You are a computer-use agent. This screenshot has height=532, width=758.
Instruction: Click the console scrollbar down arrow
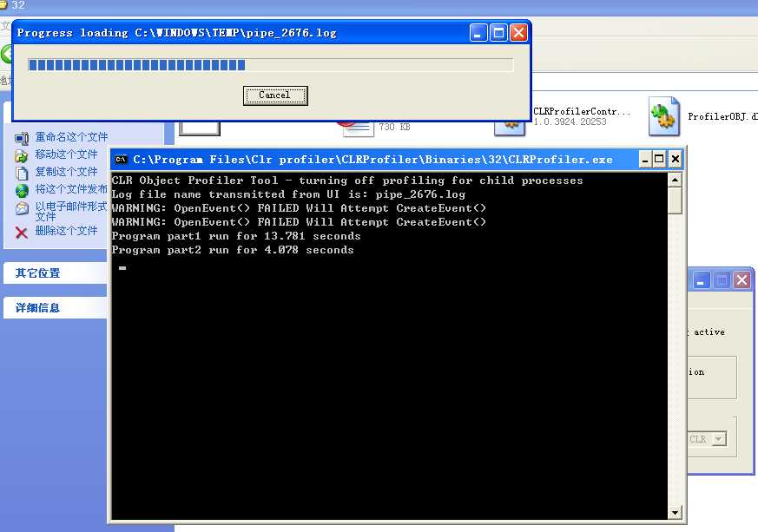675,512
